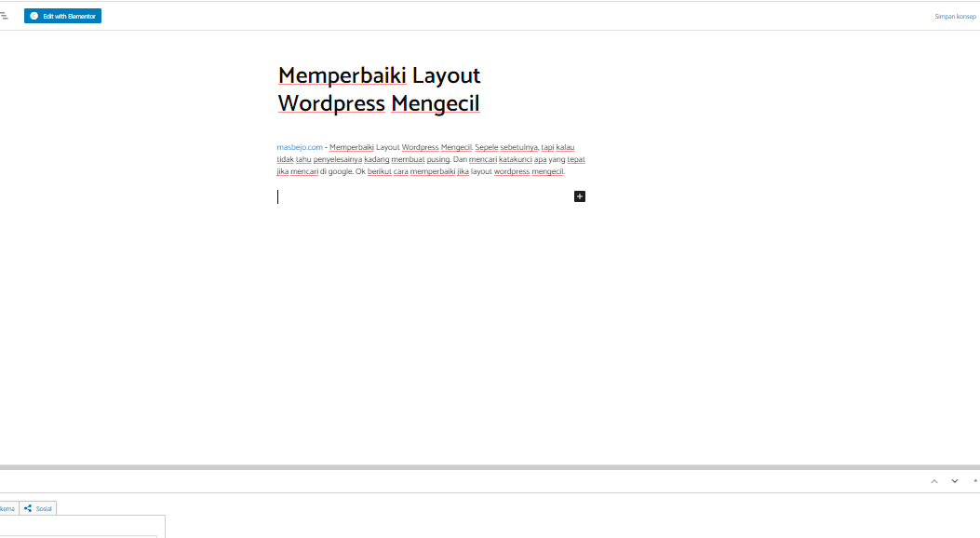Screen dimensions: 980x538
Task: Click the title Memperbaiki Layout Wordpress Mengecil
Action: [x=379, y=89]
